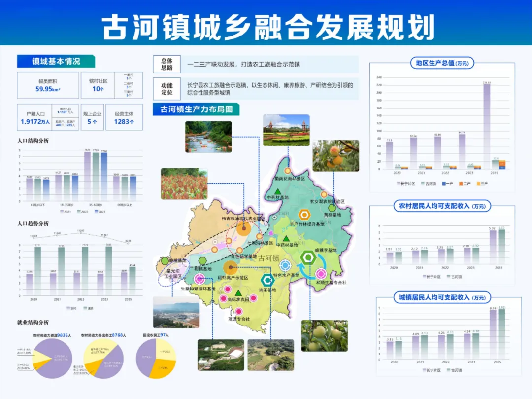The image size is (532, 399).
Task: Click the 城镇 legend swatch under 人口趋势分析
Action: click(85, 308)
